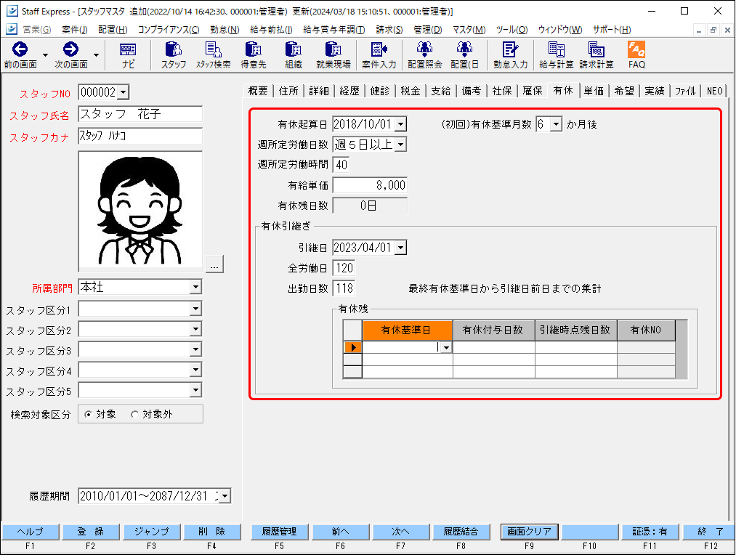Expand the 前の画面 history arrow

tap(46, 55)
